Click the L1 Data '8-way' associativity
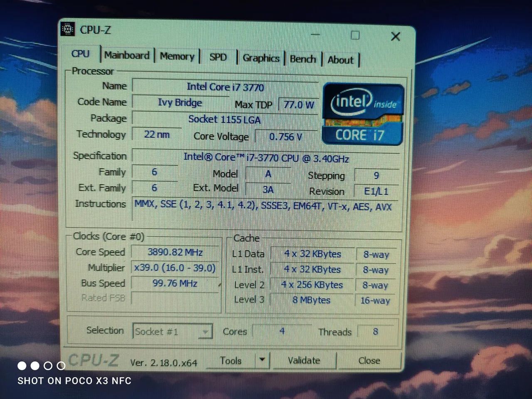This screenshot has height=399, width=532. (x=376, y=255)
